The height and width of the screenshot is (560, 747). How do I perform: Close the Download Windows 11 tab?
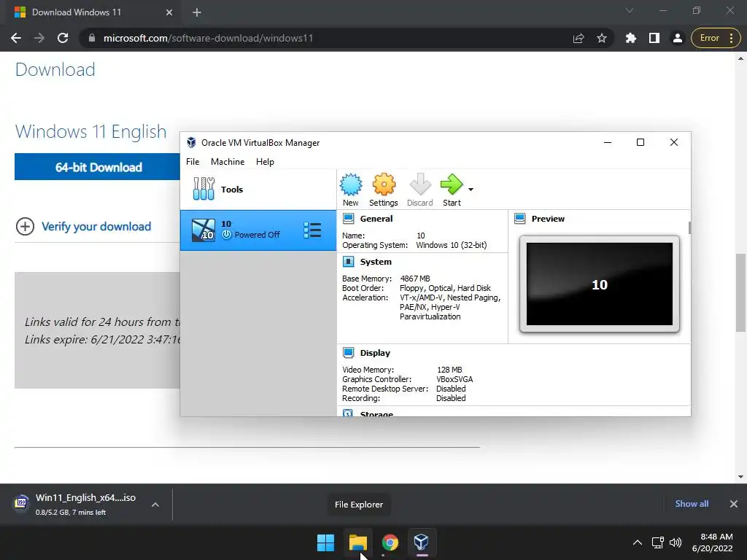click(169, 12)
